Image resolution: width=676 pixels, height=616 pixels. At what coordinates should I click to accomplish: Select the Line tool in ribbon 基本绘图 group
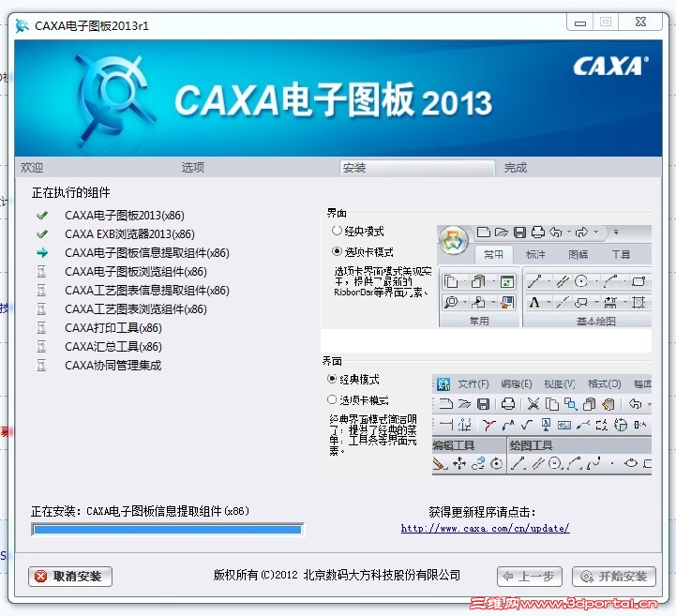pos(534,281)
